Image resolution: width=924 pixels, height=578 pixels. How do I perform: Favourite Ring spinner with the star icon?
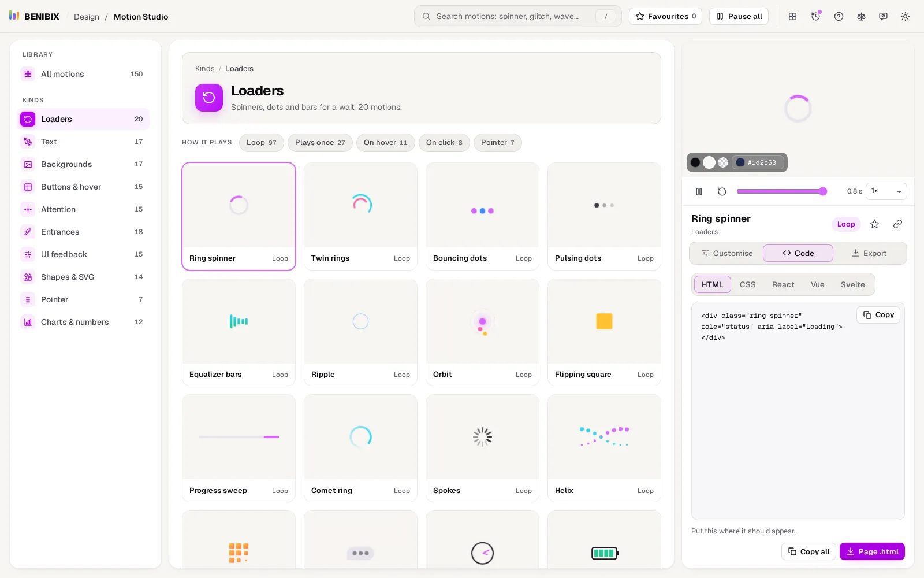click(875, 224)
